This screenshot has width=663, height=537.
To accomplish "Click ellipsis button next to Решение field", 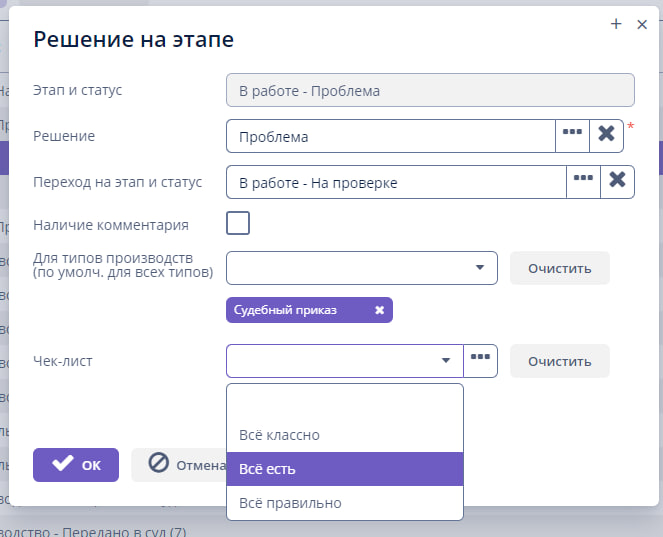I will [x=572, y=135].
